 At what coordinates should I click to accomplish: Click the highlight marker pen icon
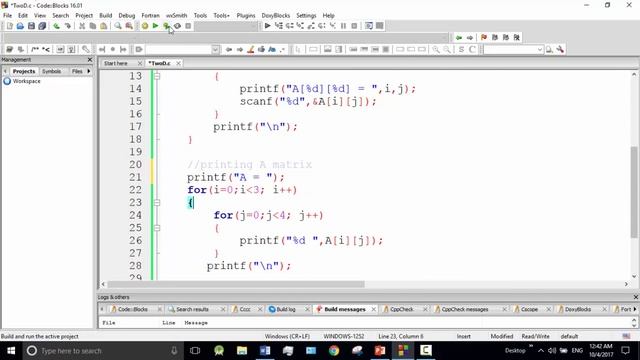[251, 49]
